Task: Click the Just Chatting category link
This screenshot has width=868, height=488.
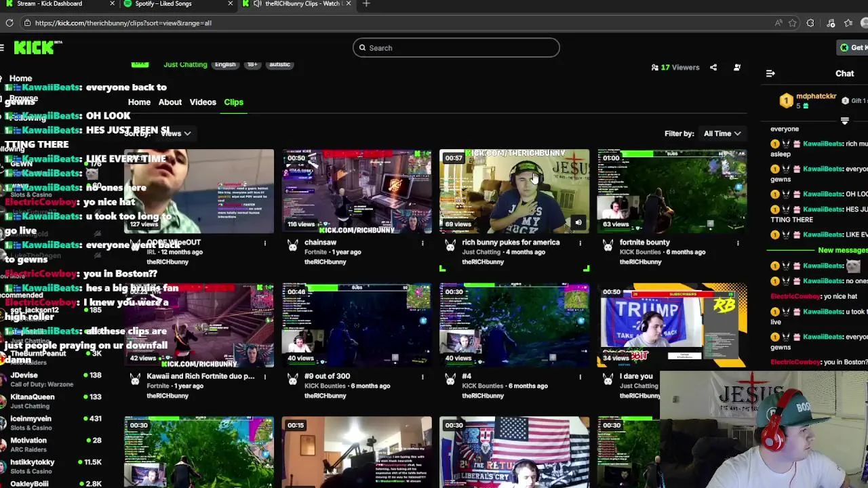Action: click(185, 64)
